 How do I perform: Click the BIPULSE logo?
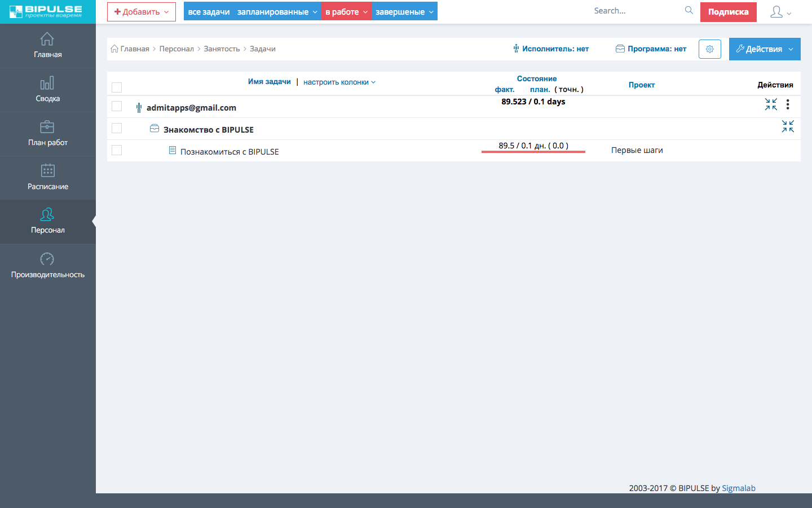46,11
